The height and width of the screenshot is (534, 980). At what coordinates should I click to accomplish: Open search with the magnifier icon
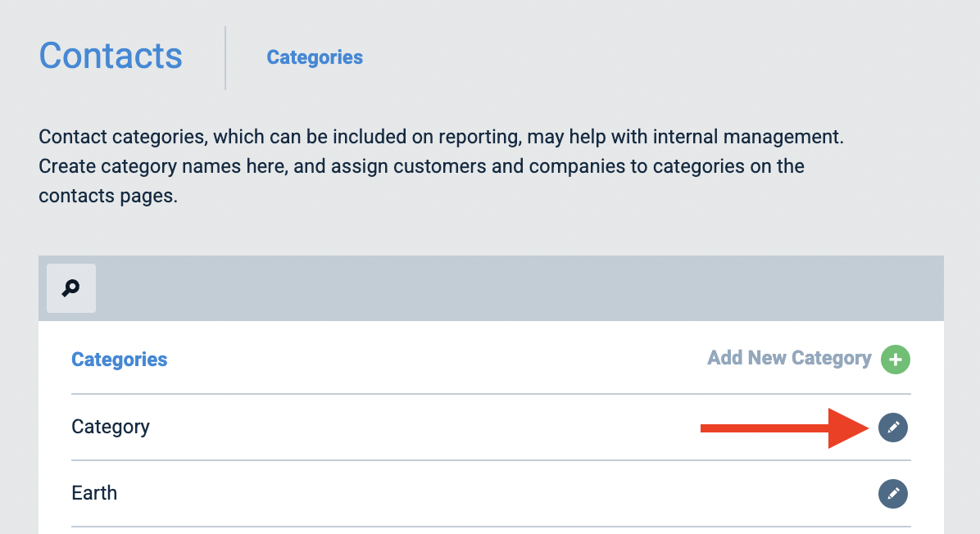pos(71,288)
